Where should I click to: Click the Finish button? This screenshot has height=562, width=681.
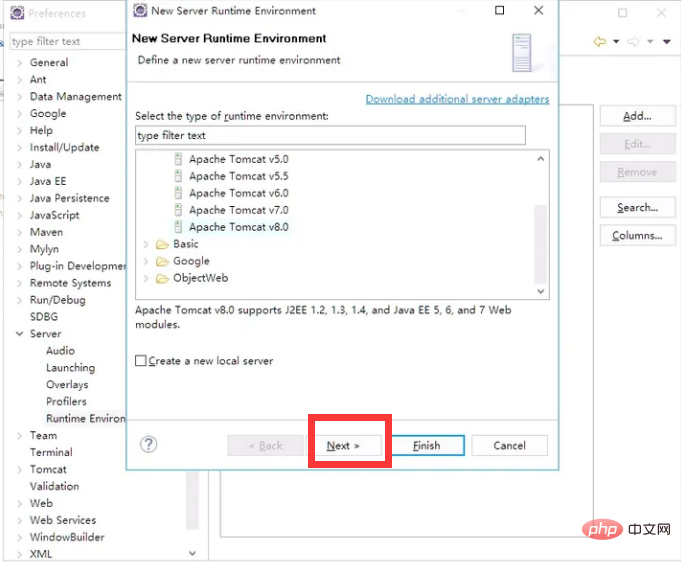pyautogui.click(x=426, y=446)
